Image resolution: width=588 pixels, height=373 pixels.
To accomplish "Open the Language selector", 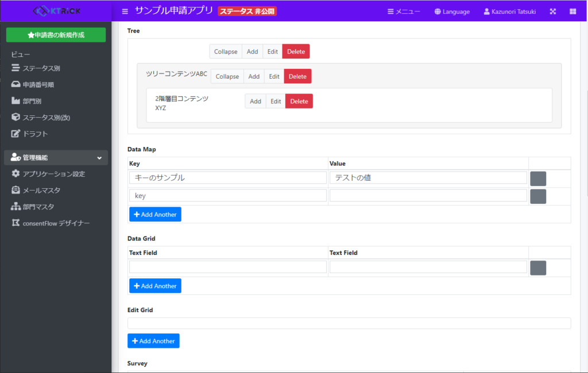I will pos(452,11).
